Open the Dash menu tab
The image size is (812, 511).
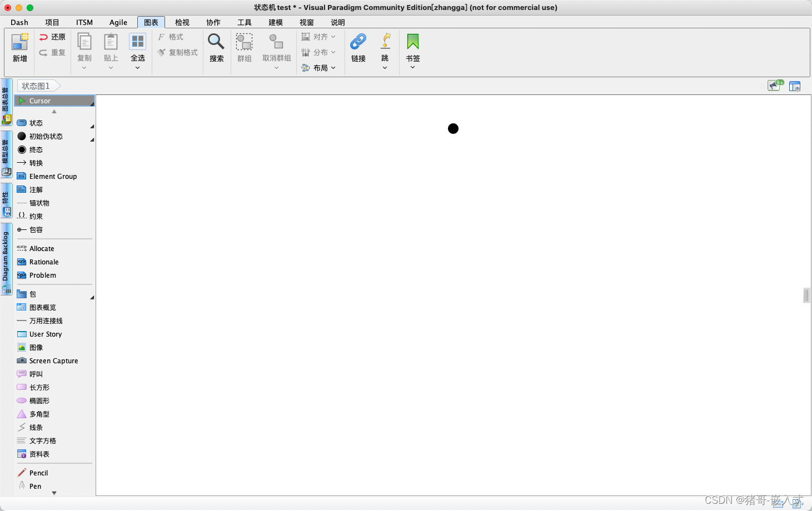coord(19,22)
